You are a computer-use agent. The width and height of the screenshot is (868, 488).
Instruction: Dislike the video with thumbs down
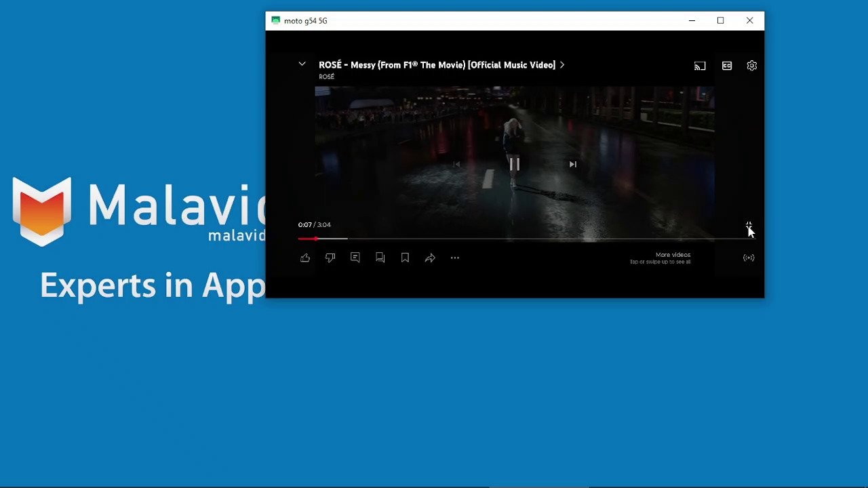tap(330, 258)
